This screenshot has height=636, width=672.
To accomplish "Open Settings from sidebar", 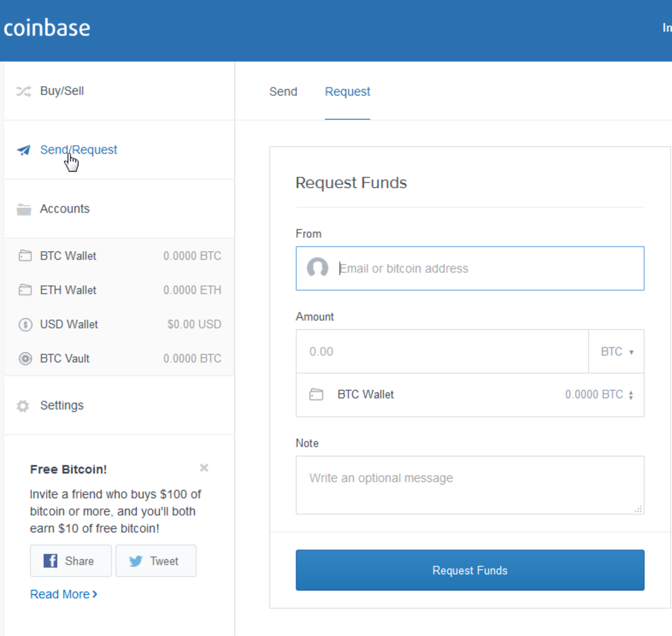I will [x=119, y=405].
